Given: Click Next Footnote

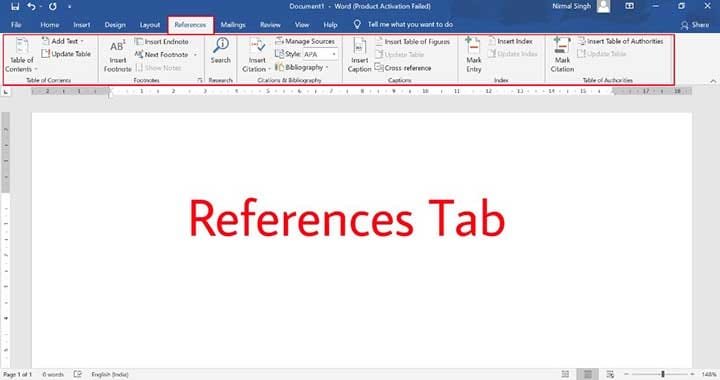Looking at the screenshot, I should (162, 54).
